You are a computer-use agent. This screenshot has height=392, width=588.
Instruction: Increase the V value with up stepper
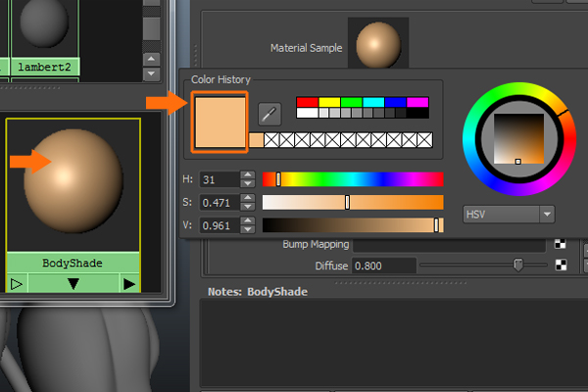pos(248,221)
